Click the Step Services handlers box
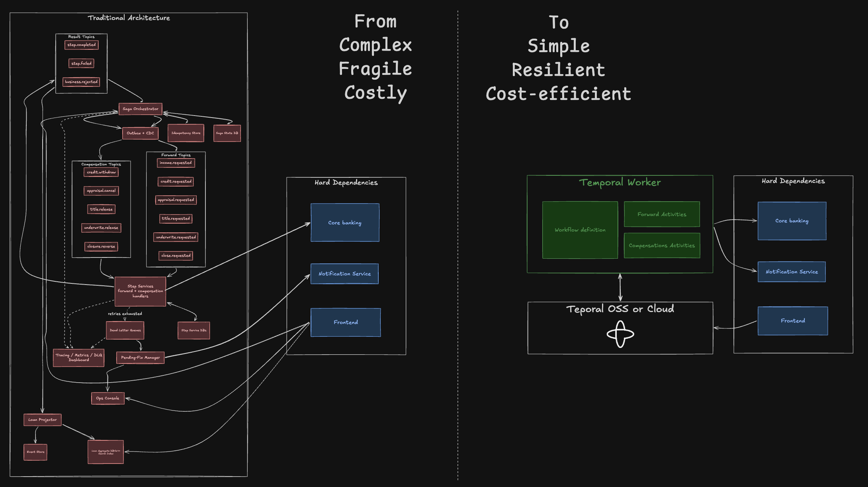Screen dimensions: 868x487 click(x=140, y=291)
